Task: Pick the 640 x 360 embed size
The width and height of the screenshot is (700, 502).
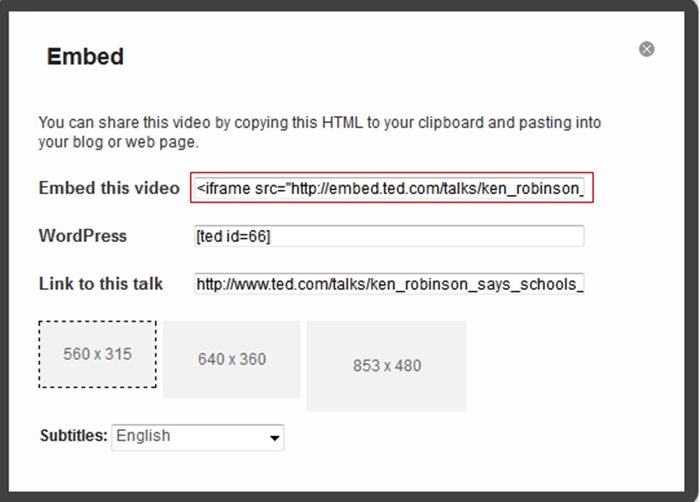Action: coord(232,359)
